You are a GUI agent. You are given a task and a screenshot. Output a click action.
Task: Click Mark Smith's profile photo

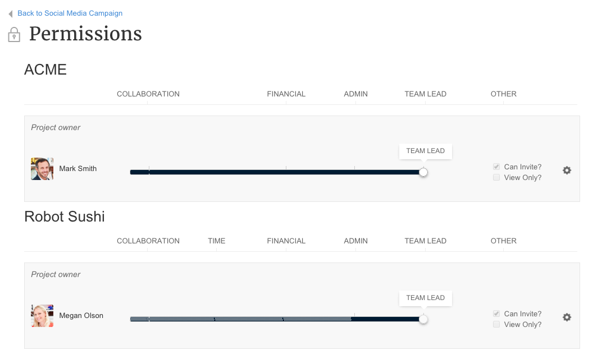42,169
